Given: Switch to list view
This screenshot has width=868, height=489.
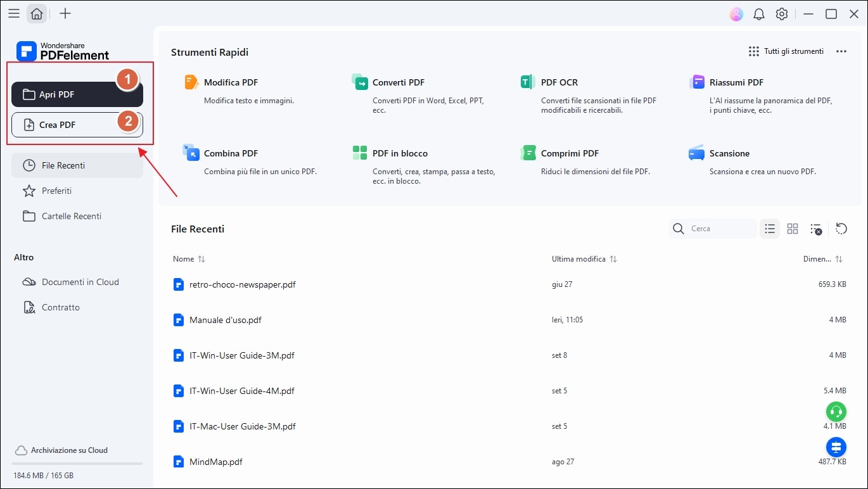Looking at the screenshot, I should 770,229.
